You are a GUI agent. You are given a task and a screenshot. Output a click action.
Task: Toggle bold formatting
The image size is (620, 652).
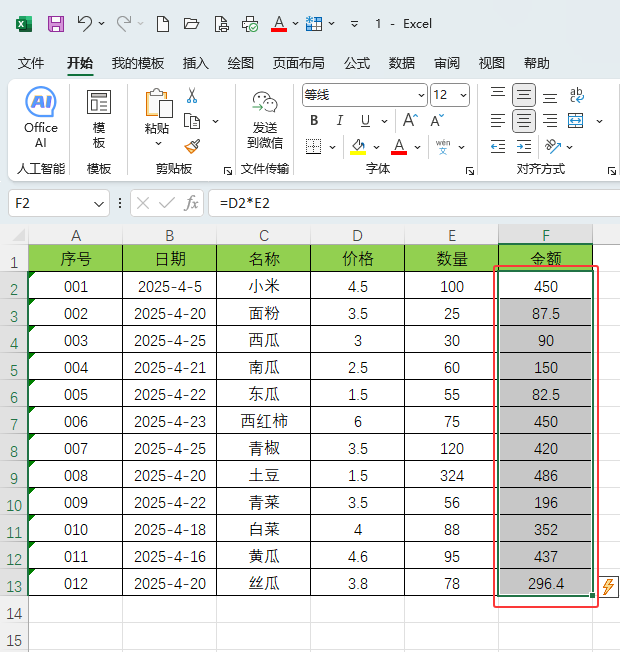(314, 121)
